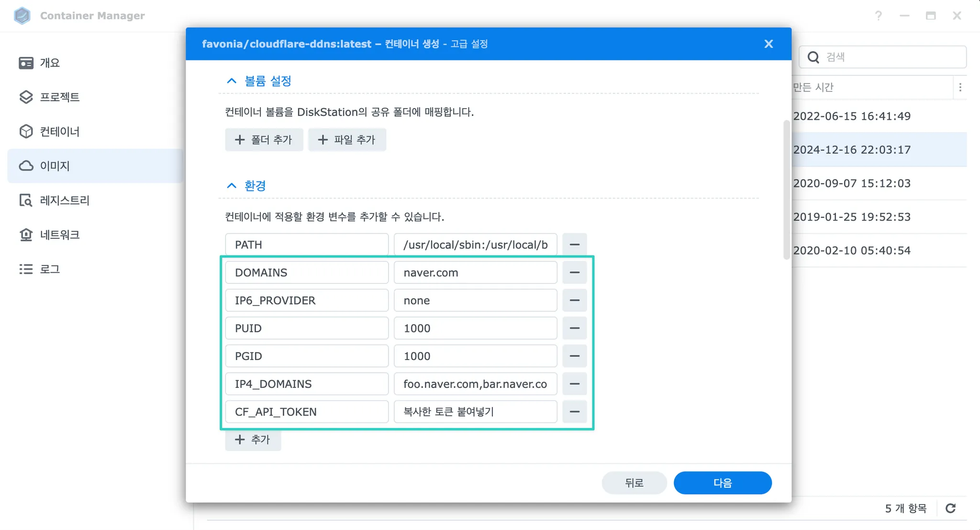Click the search magnifier icon
Screen dimensions: 980x530
(813, 57)
